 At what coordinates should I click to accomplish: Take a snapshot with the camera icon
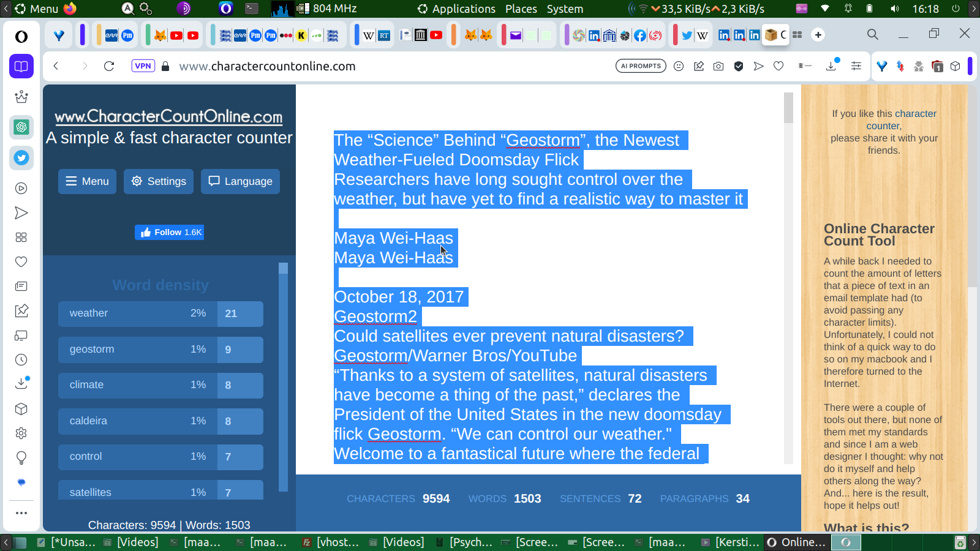pos(718,66)
